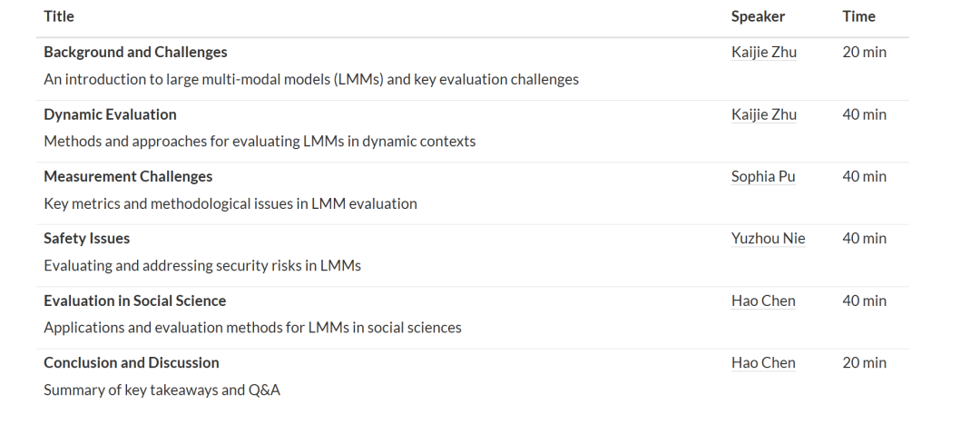980x434 pixels.
Task: Select the Title column header
Action: coord(59,16)
